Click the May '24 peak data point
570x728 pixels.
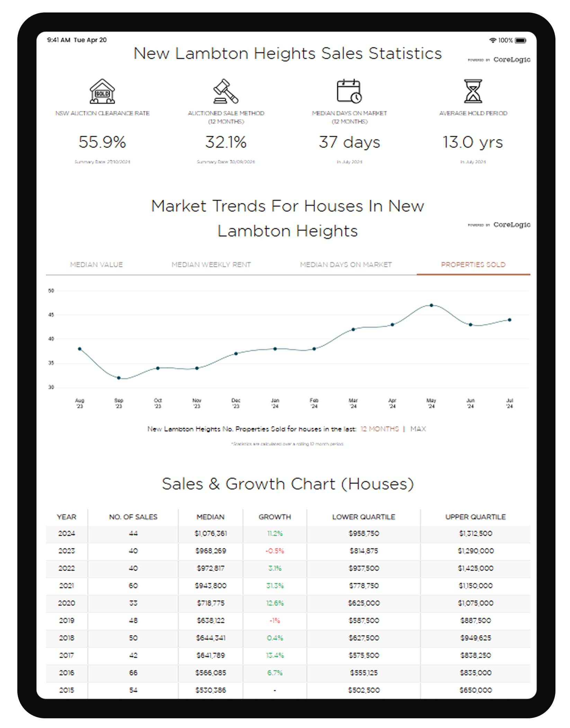pyautogui.click(x=431, y=305)
